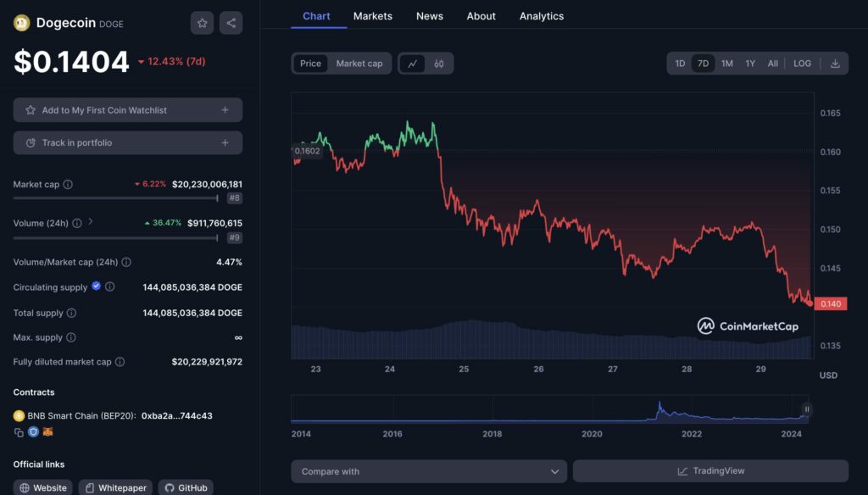
Task: Open the share icon near the coin name
Action: (231, 23)
